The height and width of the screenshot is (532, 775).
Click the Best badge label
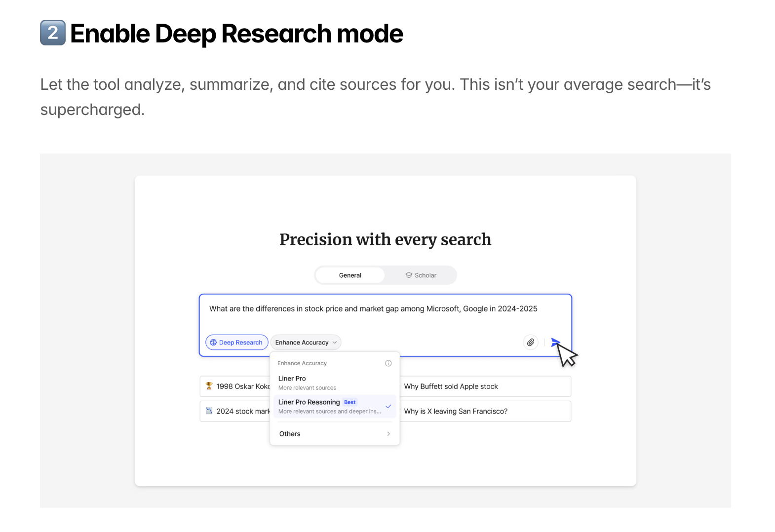[350, 402]
